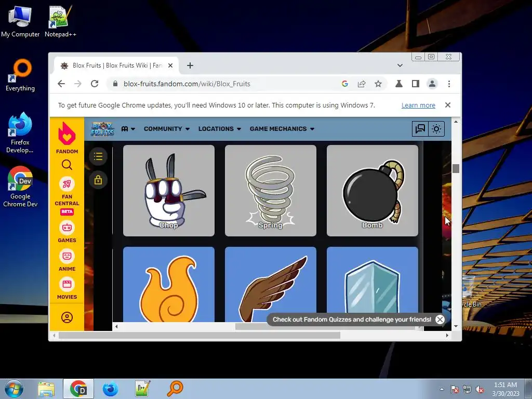Click the window horizontal scrollbar right arrow
The width and height of the screenshot is (532, 399).
tap(447, 335)
